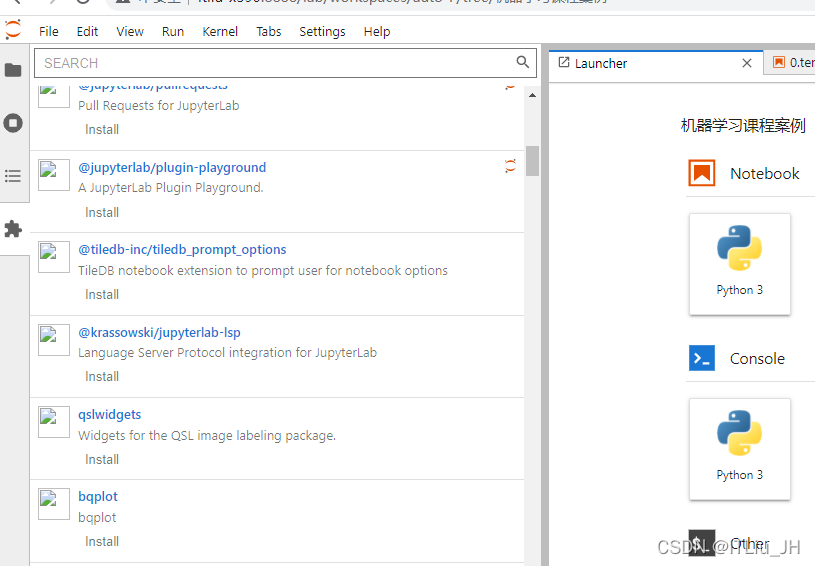Click the extension list scrollbar thumb
Screen dimensions: 815x566
coord(532,161)
